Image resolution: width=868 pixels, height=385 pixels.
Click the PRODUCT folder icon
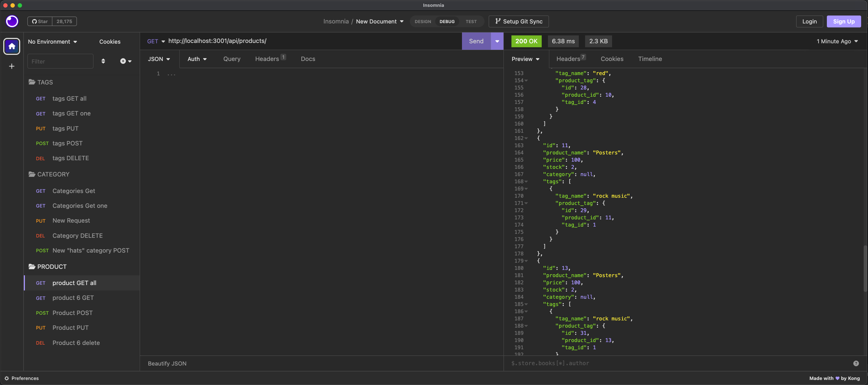pyautogui.click(x=31, y=267)
